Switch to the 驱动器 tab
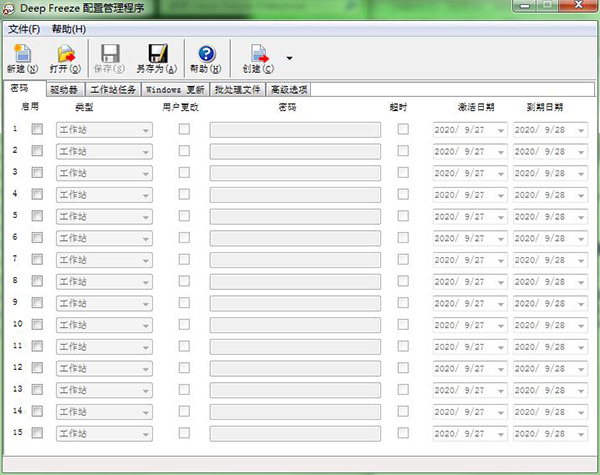The image size is (600, 475). tap(64, 90)
